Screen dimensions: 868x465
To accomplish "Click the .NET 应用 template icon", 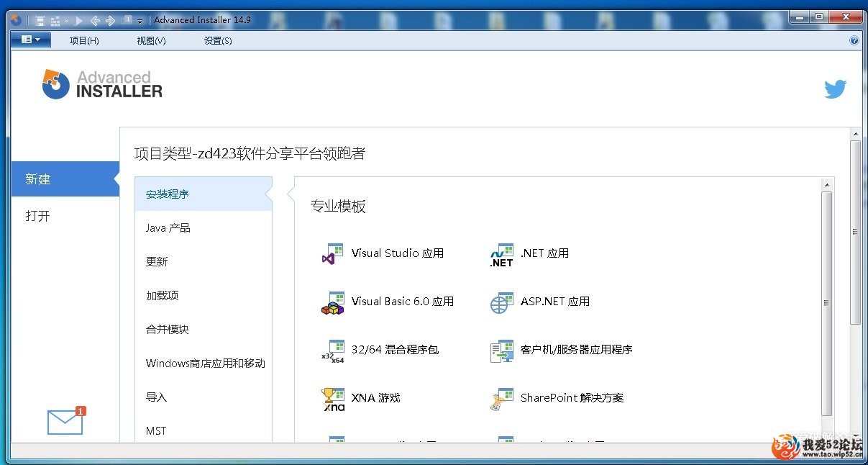I will point(502,255).
